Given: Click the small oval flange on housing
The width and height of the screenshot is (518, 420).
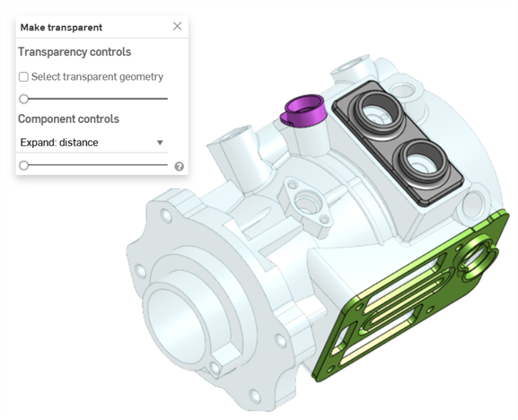Looking at the screenshot, I should coord(304,206).
